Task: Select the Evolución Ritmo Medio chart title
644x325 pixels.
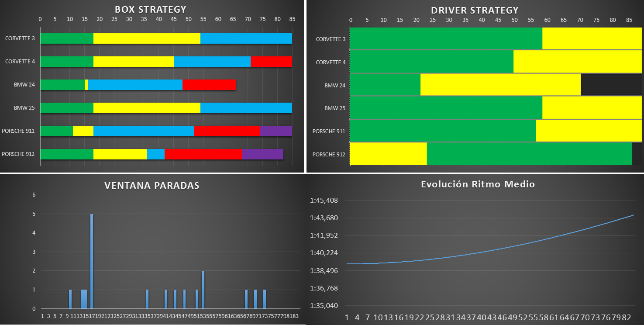Action: (x=478, y=184)
